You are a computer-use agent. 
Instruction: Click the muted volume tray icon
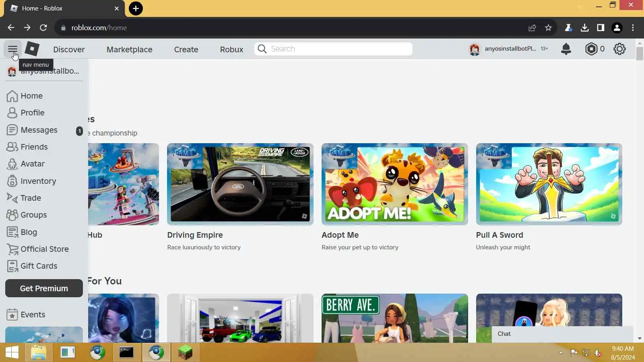pos(598,353)
